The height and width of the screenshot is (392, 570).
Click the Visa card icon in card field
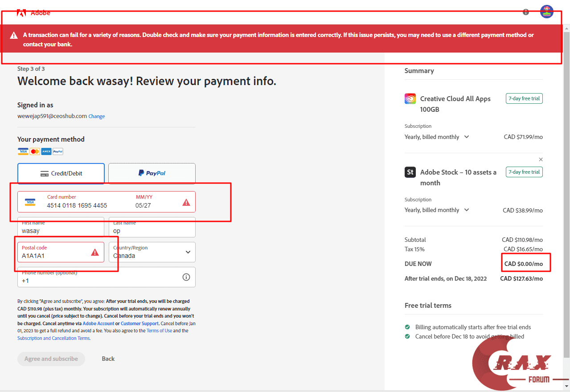click(30, 202)
